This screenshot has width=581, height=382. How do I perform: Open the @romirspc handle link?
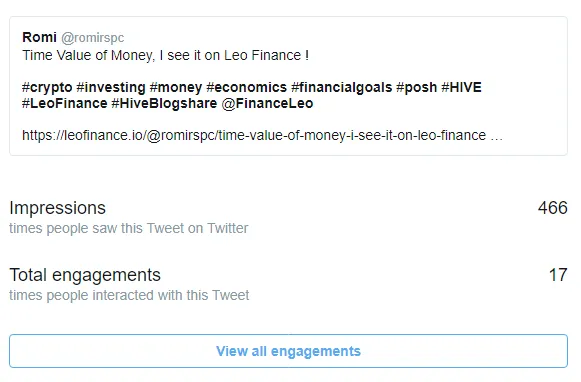point(93,37)
